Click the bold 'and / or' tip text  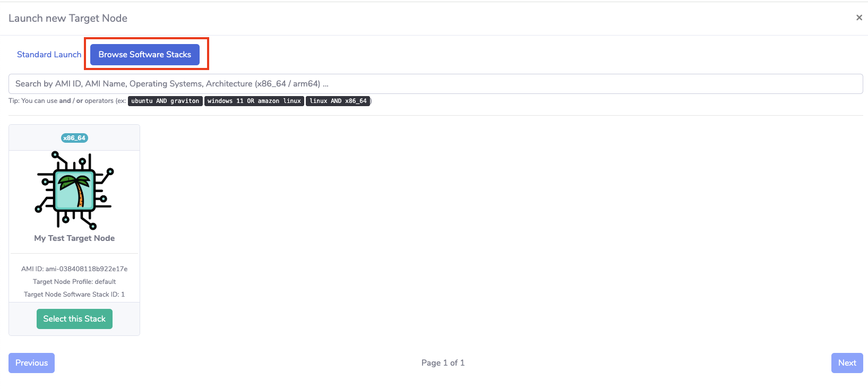(71, 101)
